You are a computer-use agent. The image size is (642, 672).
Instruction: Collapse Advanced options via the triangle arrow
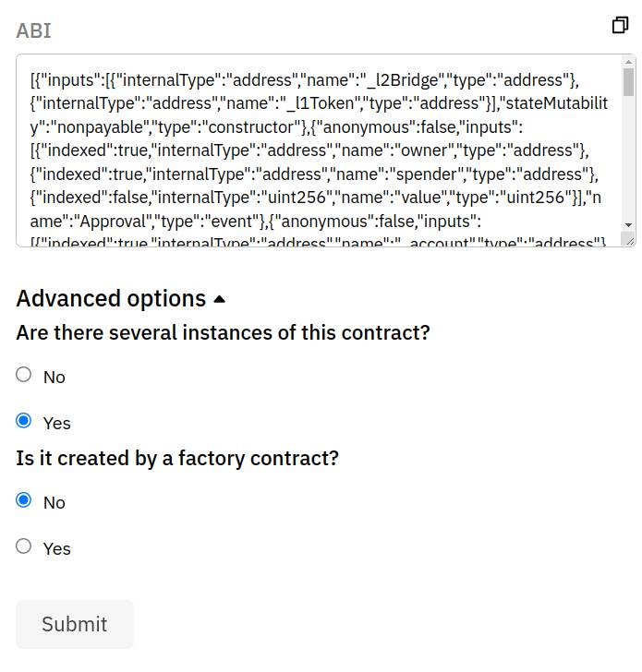pyautogui.click(x=219, y=299)
